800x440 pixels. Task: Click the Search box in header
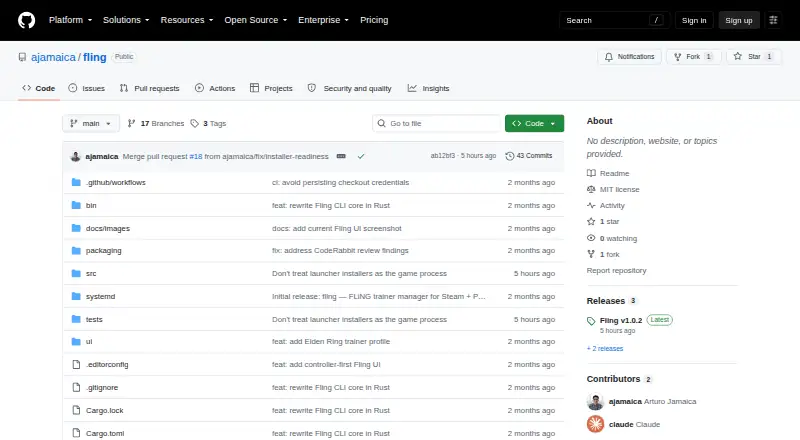click(x=614, y=20)
